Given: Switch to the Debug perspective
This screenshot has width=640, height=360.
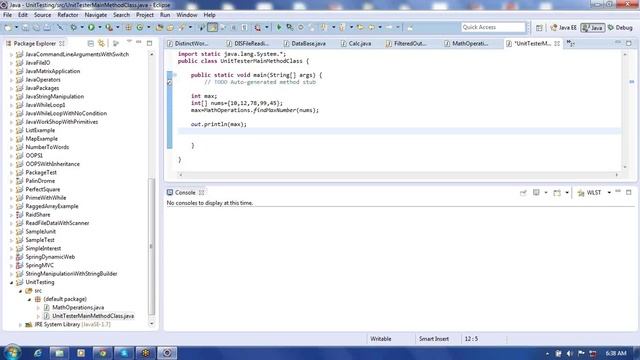Looking at the screenshot, I should coord(620,28).
